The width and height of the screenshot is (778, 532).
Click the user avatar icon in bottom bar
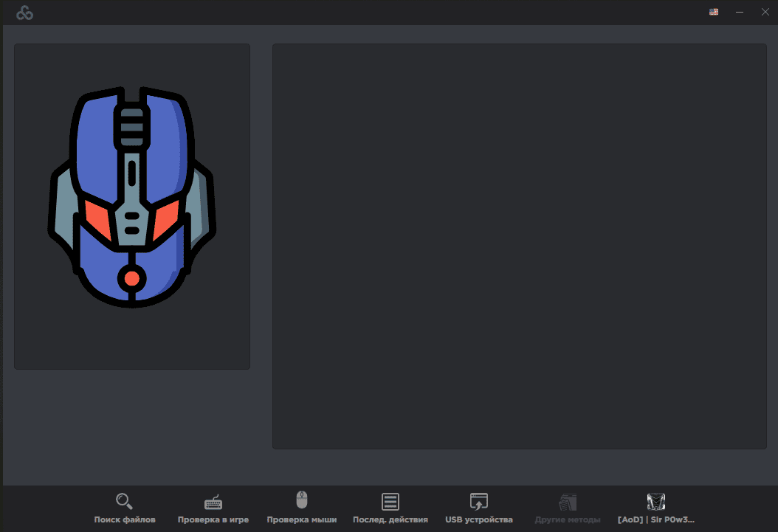(656, 502)
